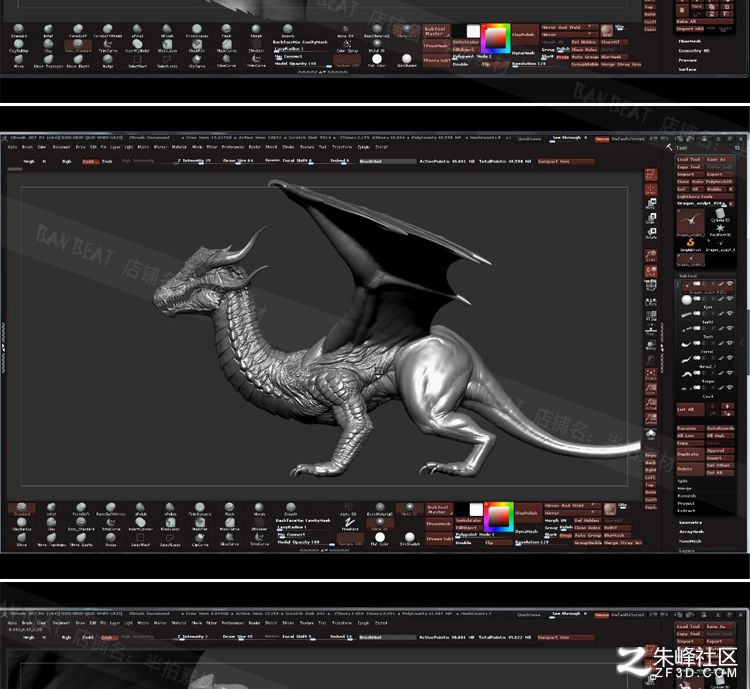Select the Cylinder3D tool thumbnail

[720, 214]
